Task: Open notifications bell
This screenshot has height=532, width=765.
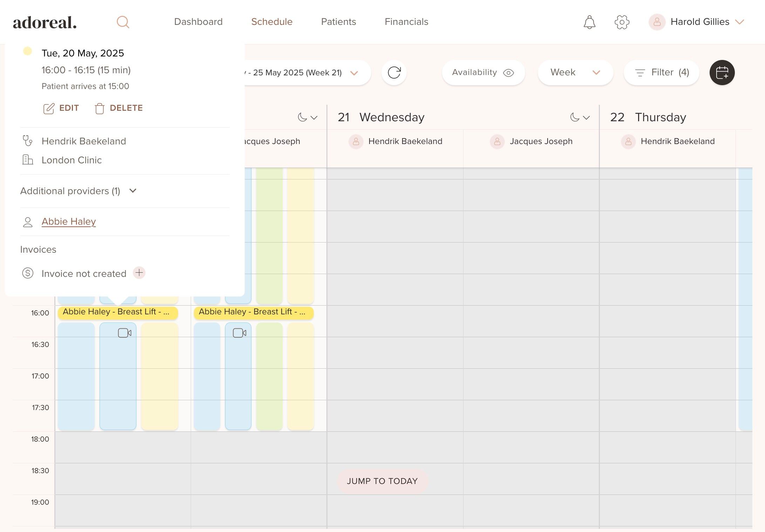Action: [x=589, y=22]
